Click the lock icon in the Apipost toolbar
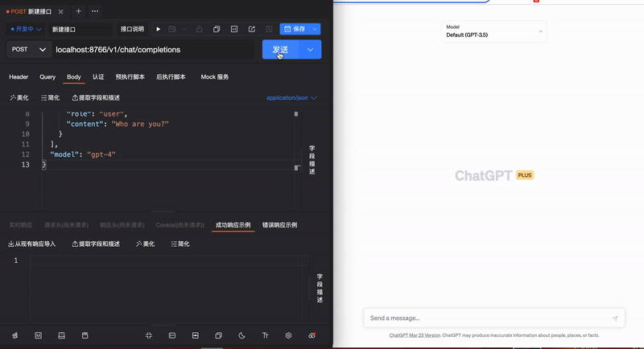 click(199, 29)
